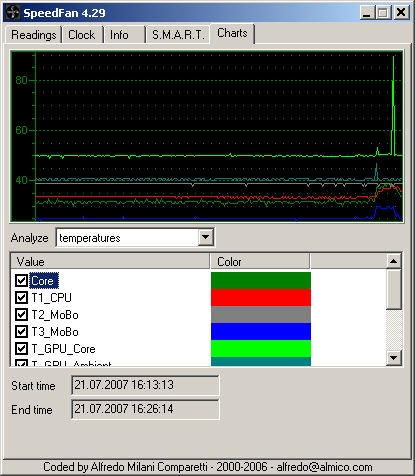Select the Core list entry
The height and width of the screenshot is (476, 415).
pyautogui.click(x=44, y=281)
